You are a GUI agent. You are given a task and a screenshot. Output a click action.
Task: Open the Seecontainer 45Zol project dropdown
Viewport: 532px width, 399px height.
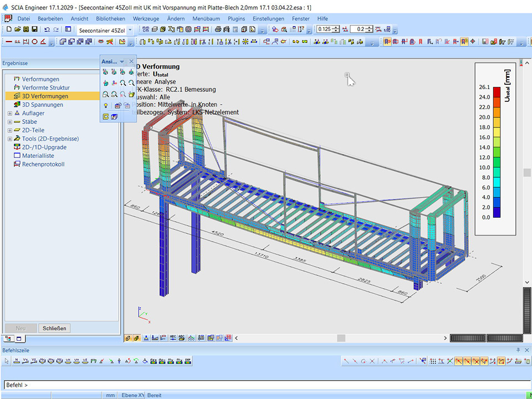tap(130, 30)
